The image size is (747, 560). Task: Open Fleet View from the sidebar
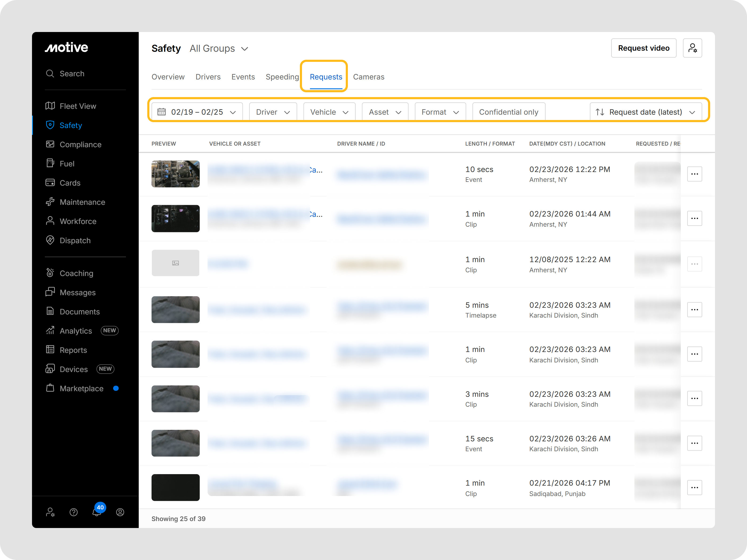pos(78,106)
